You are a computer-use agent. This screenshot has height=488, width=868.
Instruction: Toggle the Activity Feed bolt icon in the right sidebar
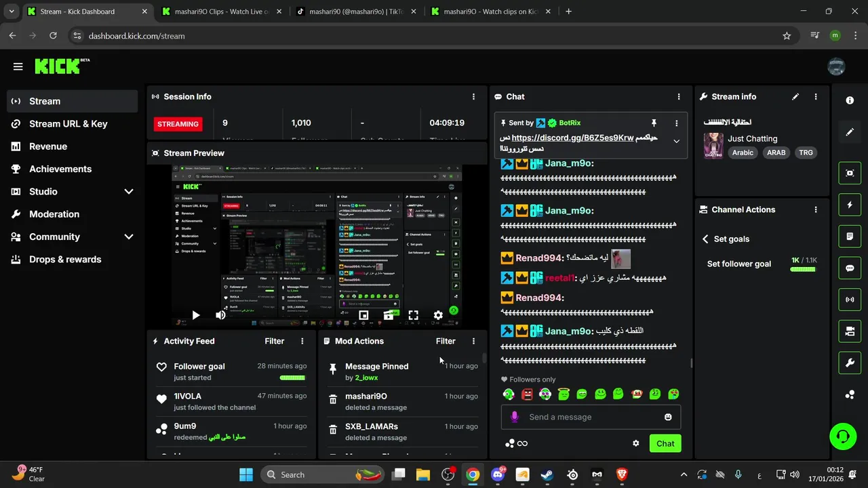click(x=850, y=205)
